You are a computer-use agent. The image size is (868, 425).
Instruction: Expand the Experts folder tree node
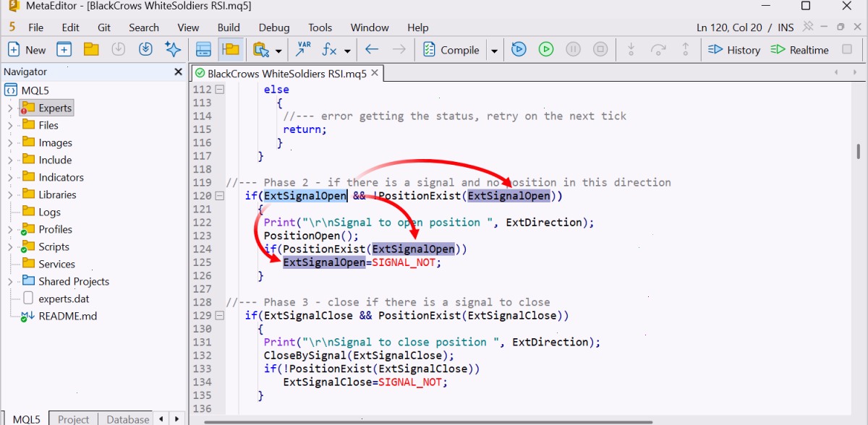[x=10, y=108]
